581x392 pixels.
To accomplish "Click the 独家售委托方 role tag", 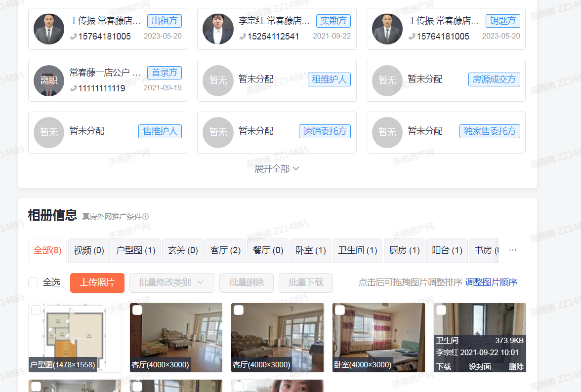I will 490,131.
